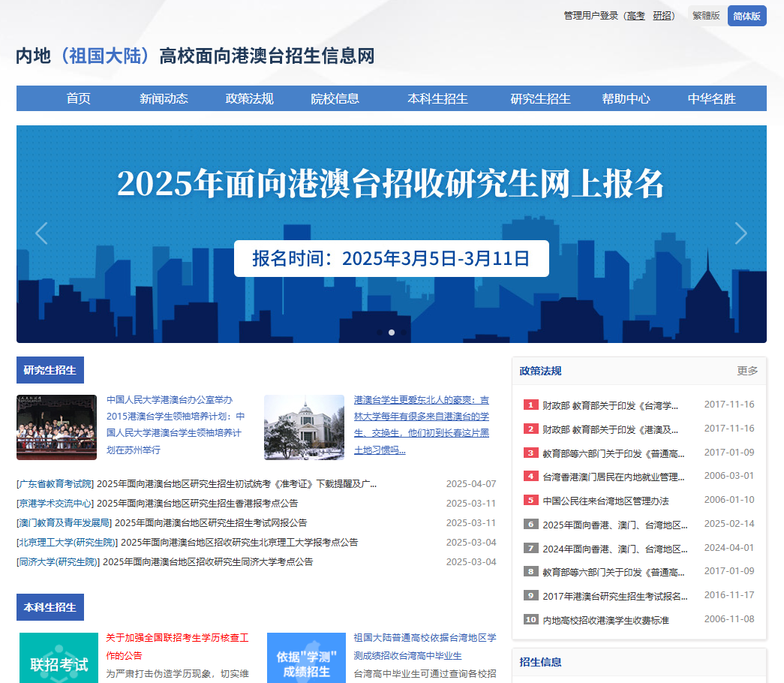The height and width of the screenshot is (683, 784).
Task: Open the 院校信息 navigation menu
Action: pos(335,98)
